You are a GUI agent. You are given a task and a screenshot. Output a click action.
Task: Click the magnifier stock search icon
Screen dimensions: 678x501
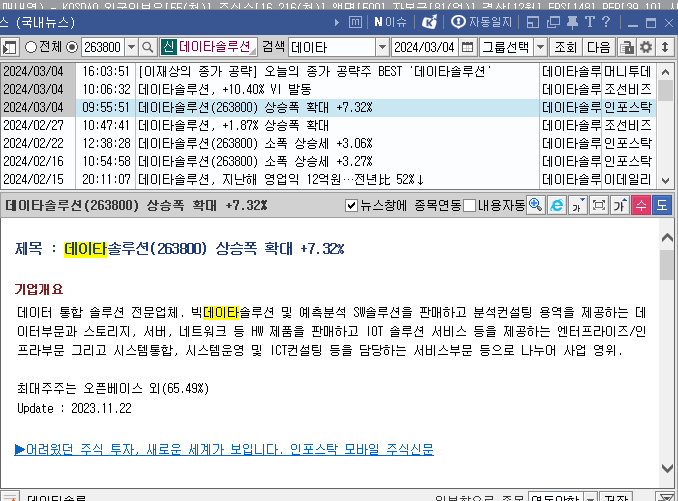click(x=147, y=47)
